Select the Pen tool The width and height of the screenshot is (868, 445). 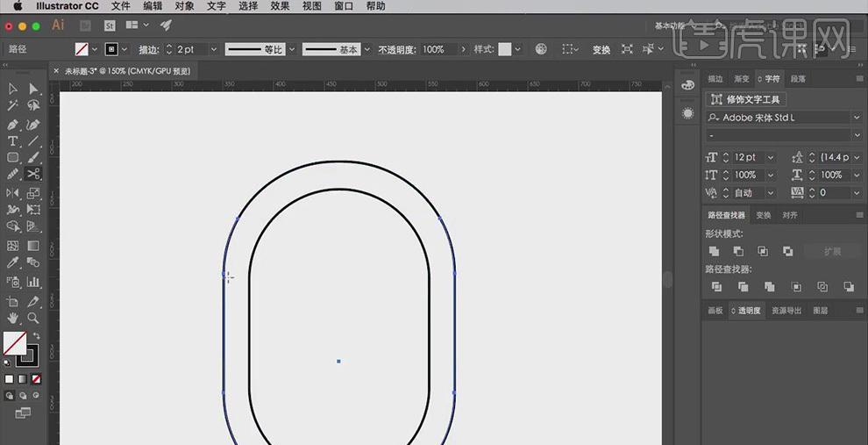[13, 125]
